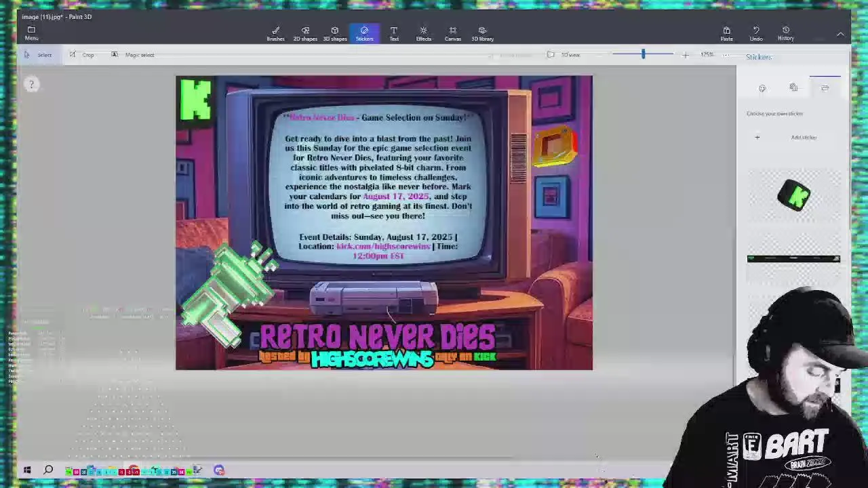Switch to the custom stickers folder tab
Viewport: 868px width, 488px height.
(x=825, y=88)
